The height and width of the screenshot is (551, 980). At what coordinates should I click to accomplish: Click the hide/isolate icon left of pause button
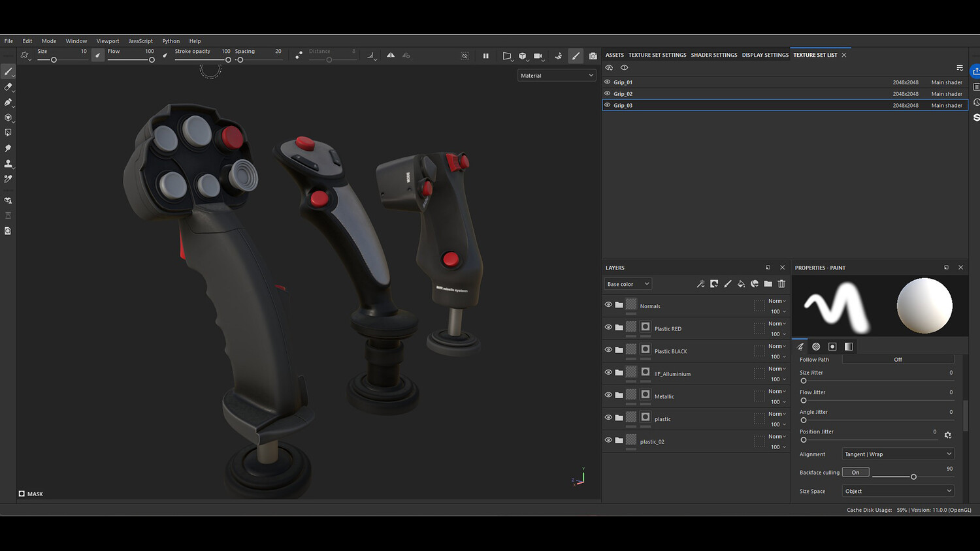click(465, 56)
